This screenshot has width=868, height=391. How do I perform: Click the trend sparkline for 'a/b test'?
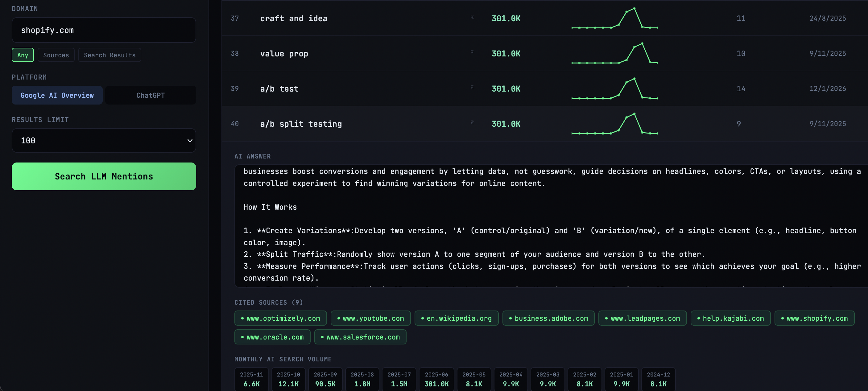[x=614, y=89]
